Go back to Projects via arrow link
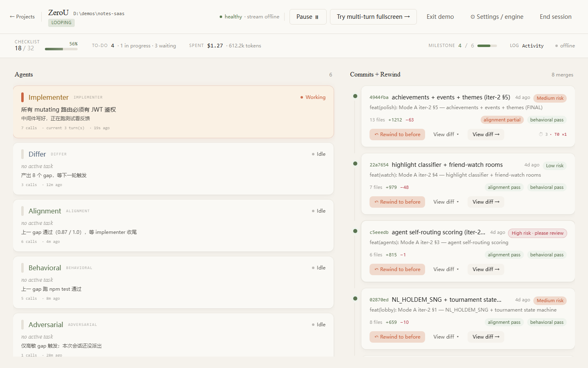The height and width of the screenshot is (368, 588). (22, 17)
